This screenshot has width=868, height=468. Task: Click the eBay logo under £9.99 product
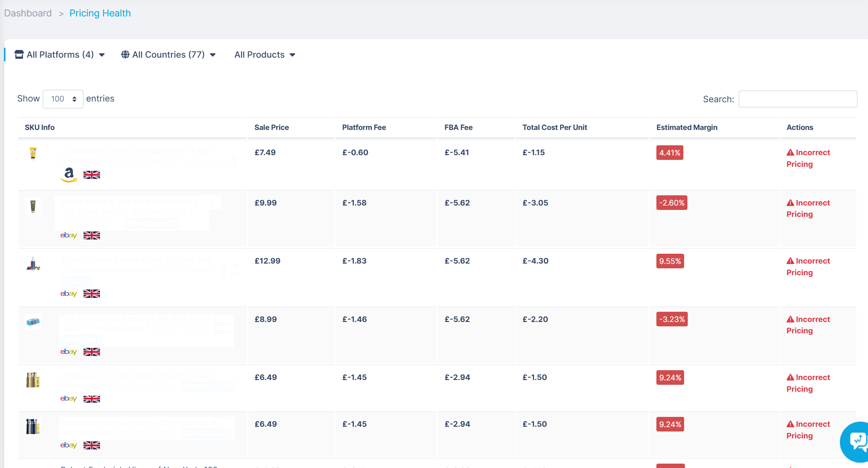[x=69, y=235]
